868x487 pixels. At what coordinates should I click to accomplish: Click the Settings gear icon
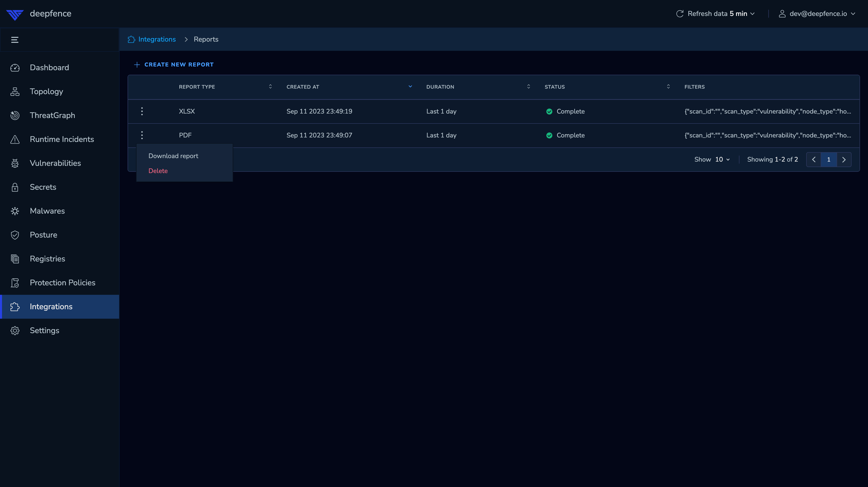click(15, 331)
